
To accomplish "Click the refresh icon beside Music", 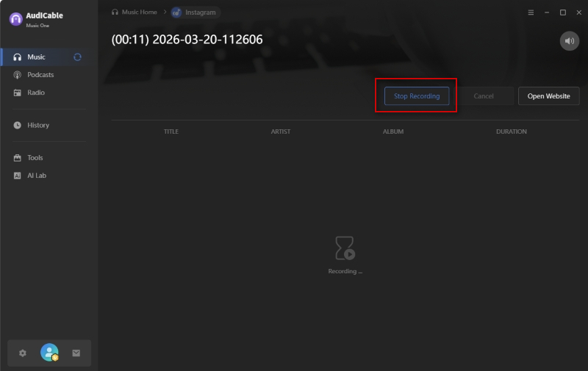I will coord(77,57).
